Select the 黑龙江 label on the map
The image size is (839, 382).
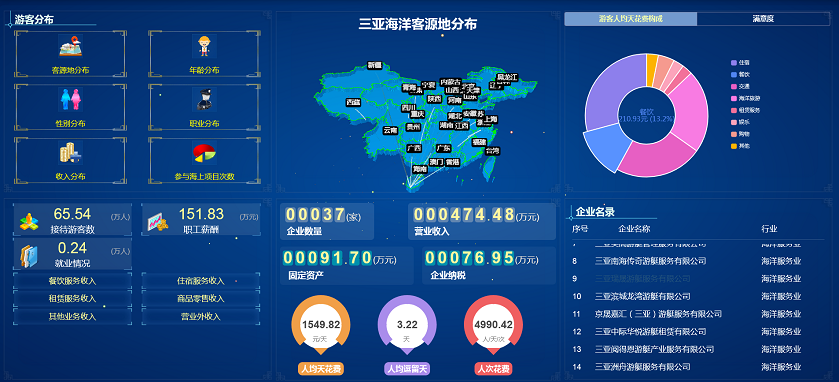pos(507,77)
